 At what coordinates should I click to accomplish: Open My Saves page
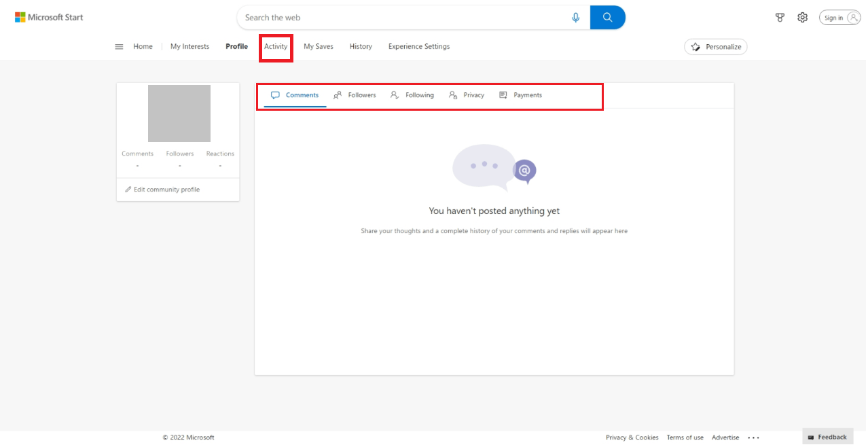(319, 47)
